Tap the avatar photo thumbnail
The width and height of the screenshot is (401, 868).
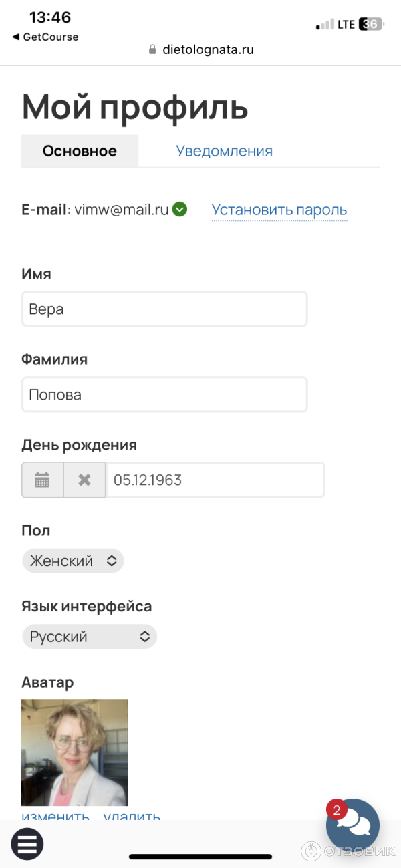tap(75, 752)
